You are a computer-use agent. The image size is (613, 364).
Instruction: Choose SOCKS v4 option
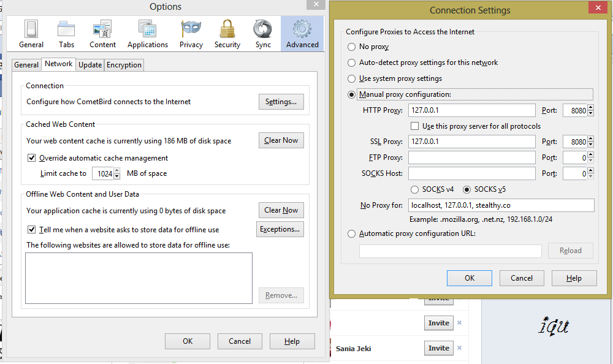(414, 189)
